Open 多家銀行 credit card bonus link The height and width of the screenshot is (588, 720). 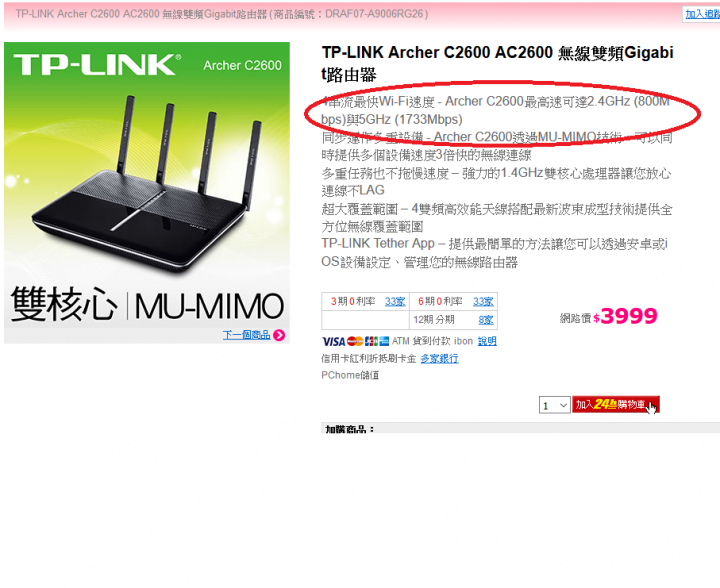[439, 358]
